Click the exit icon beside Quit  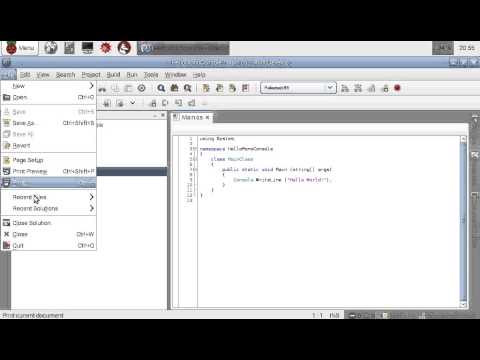click(7, 246)
